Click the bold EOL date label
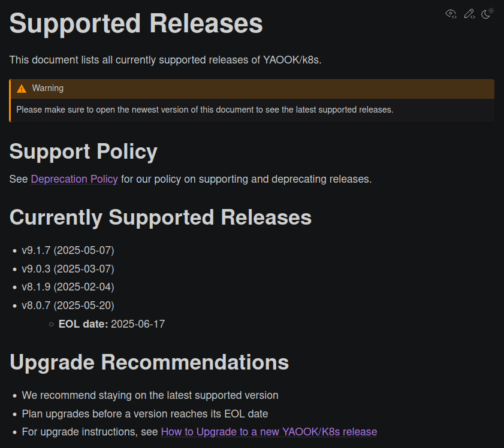 (x=83, y=324)
